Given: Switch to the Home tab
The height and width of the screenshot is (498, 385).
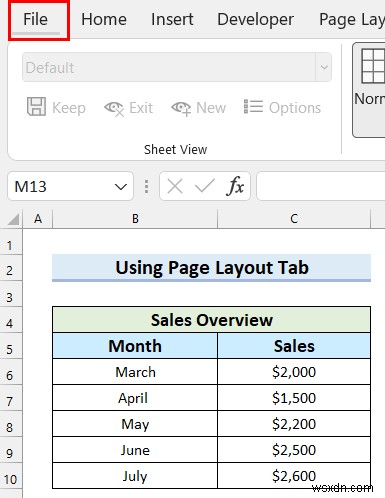Looking at the screenshot, I should (x=104, y=19).
